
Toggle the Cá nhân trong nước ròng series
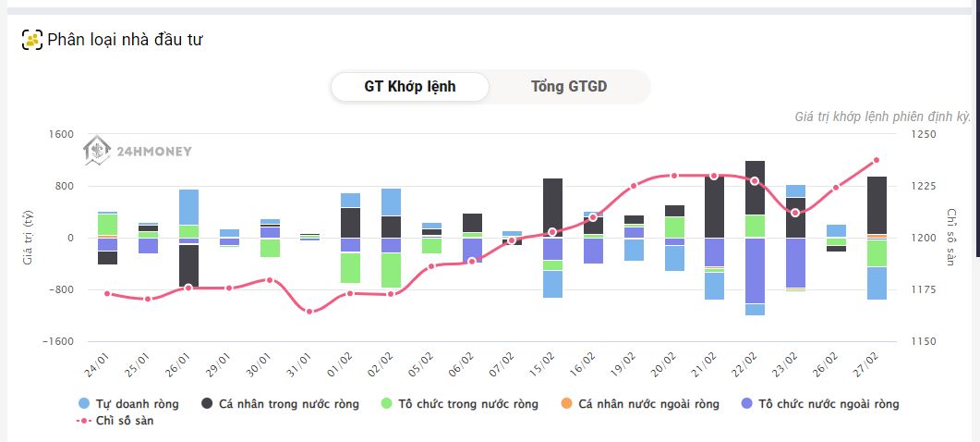pyautogui.click(x=288, y=404)
